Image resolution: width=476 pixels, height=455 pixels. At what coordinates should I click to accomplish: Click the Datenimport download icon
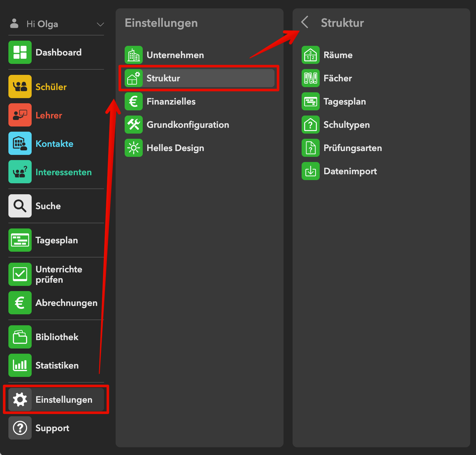coord(311,171)
